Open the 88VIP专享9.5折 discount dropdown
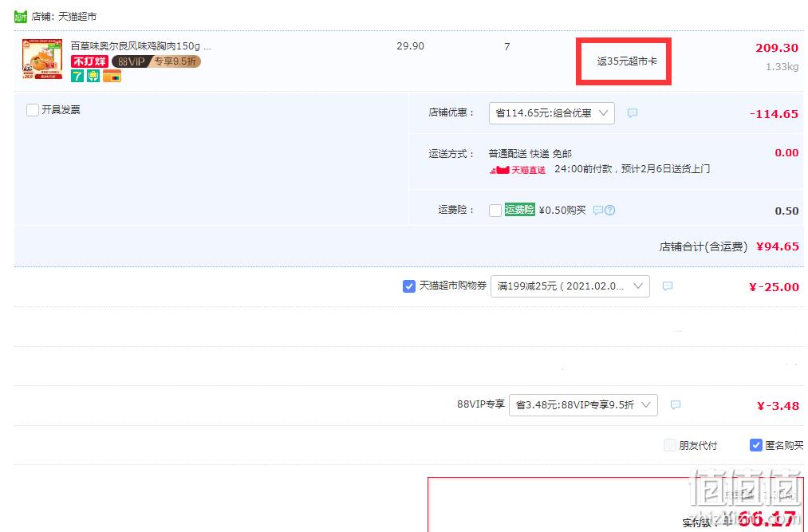Viewport: 808px width, 532px height. pyautogui.click(x=583, y=405)
